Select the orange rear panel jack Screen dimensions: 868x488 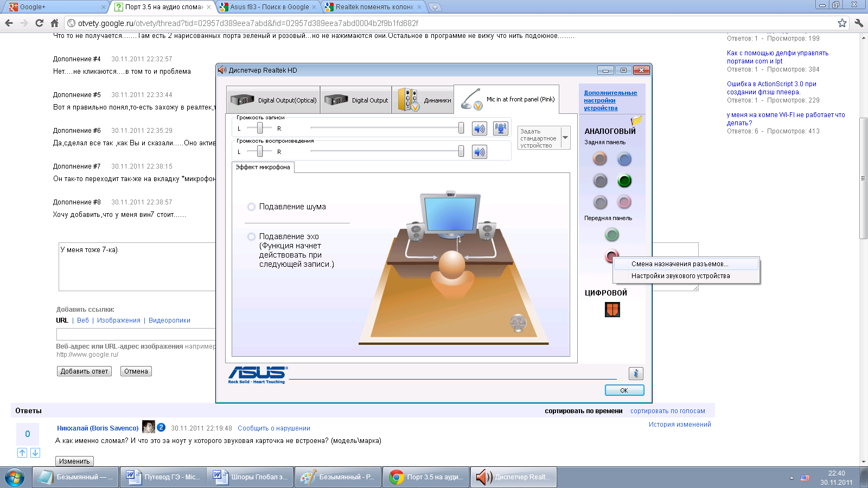click(600, 159)
